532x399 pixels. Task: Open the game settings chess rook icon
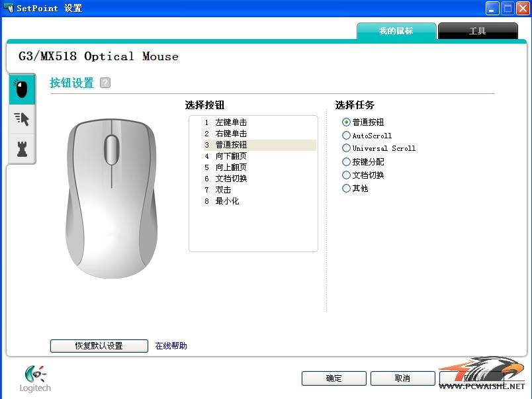22,149
